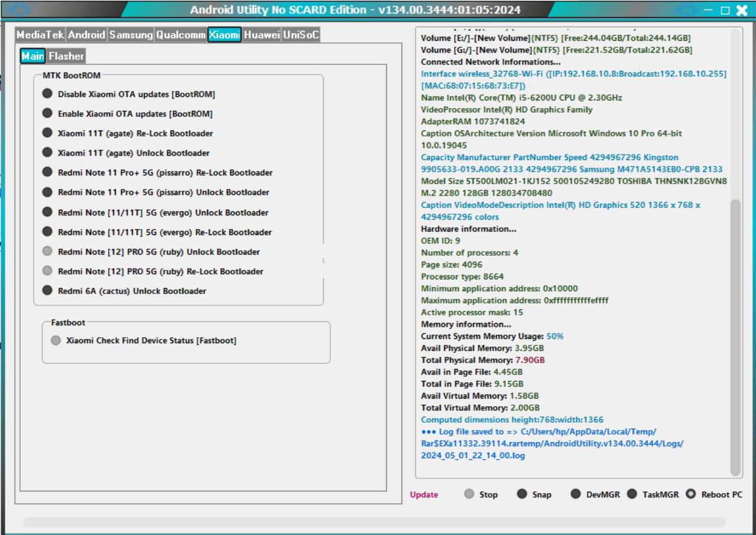Choose Xiaomi 11T (agate) Unlock Bootloader

126,153
